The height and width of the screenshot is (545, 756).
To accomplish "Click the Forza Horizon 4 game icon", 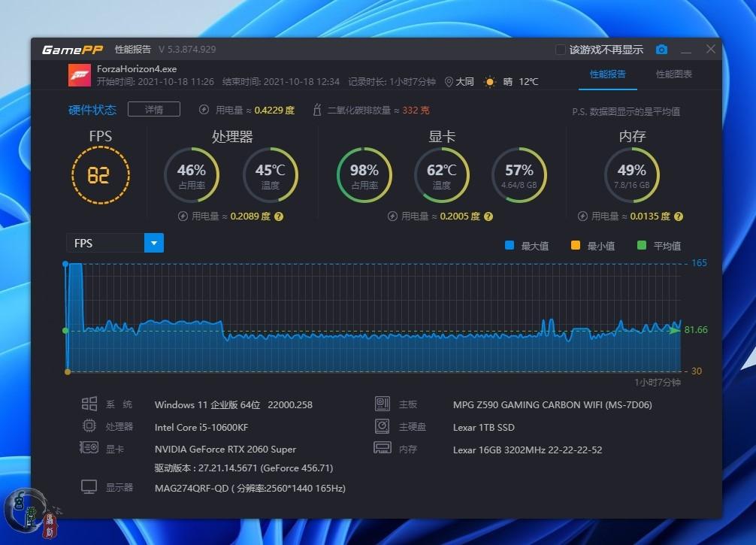I will point(80,76).
